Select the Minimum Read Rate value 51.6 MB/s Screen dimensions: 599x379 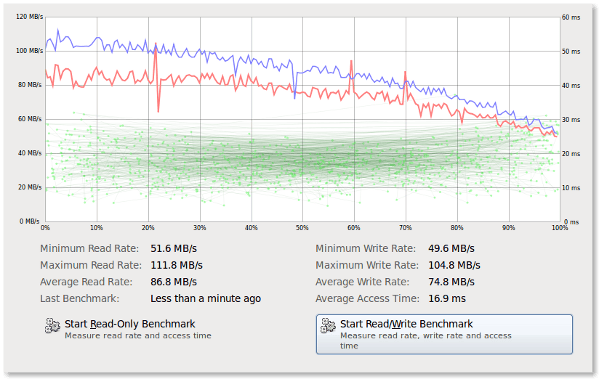[173, 249]
